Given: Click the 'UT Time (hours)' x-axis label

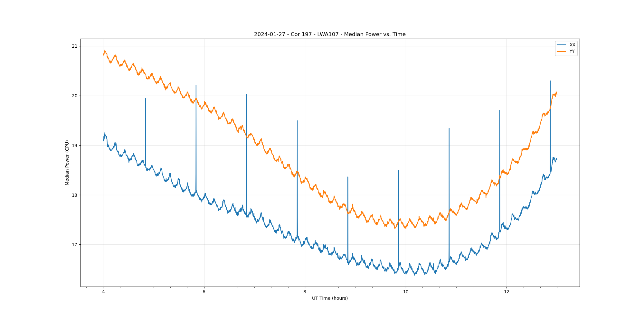Looking at the screenshot, I should [330, 298].
